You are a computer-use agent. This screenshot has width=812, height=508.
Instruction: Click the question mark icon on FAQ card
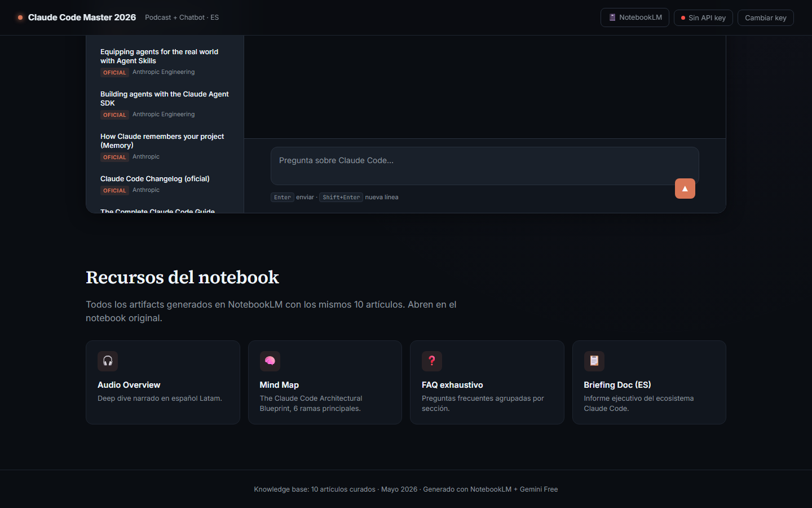[x=432, y=361]
